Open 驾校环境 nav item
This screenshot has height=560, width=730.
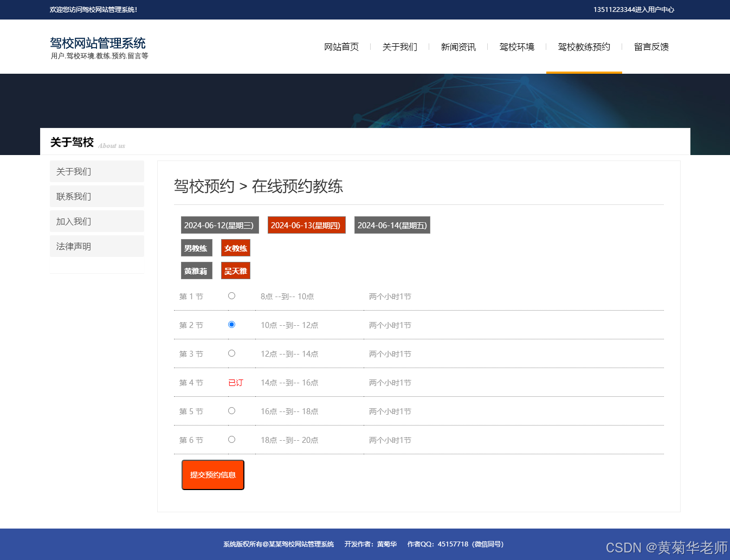517,47
